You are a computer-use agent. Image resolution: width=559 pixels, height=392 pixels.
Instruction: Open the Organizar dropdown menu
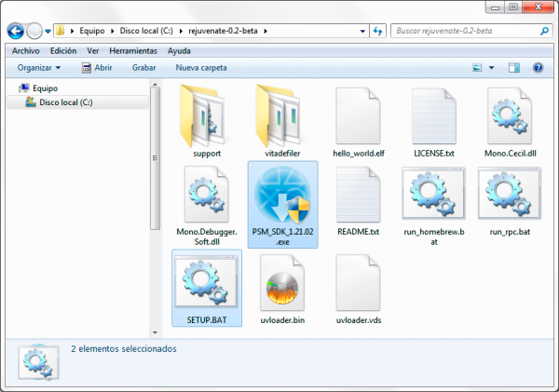[x=39, y=68]
